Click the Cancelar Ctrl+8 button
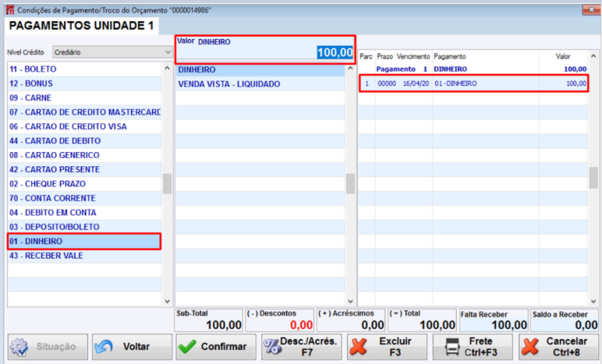 558,347
